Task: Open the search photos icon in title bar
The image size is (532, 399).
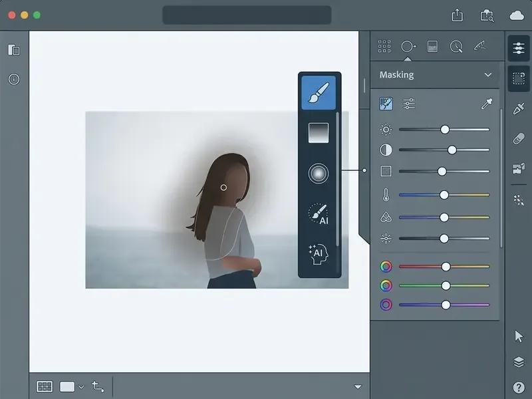Action: click(x=487, y=15)
